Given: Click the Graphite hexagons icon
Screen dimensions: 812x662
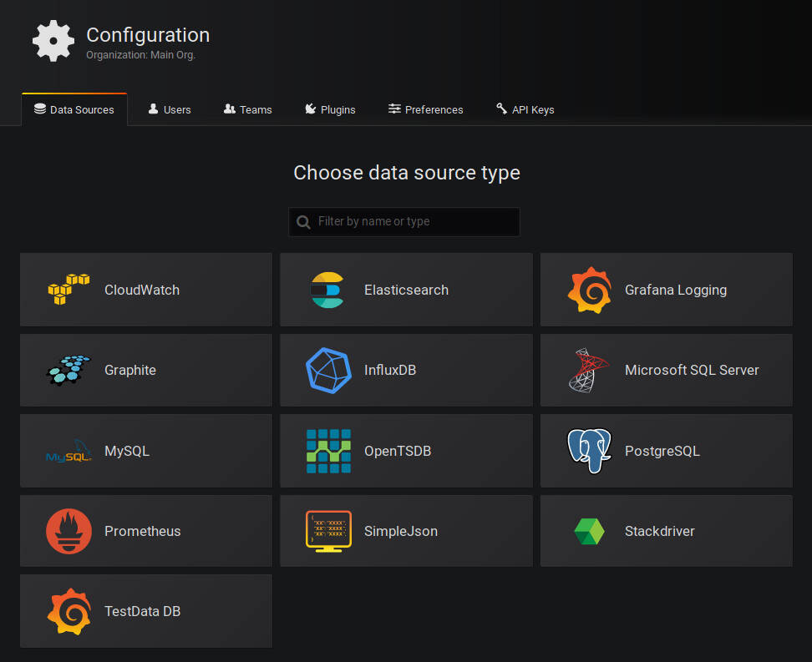Looking at the screenshot, I should (x=69, y=370).
